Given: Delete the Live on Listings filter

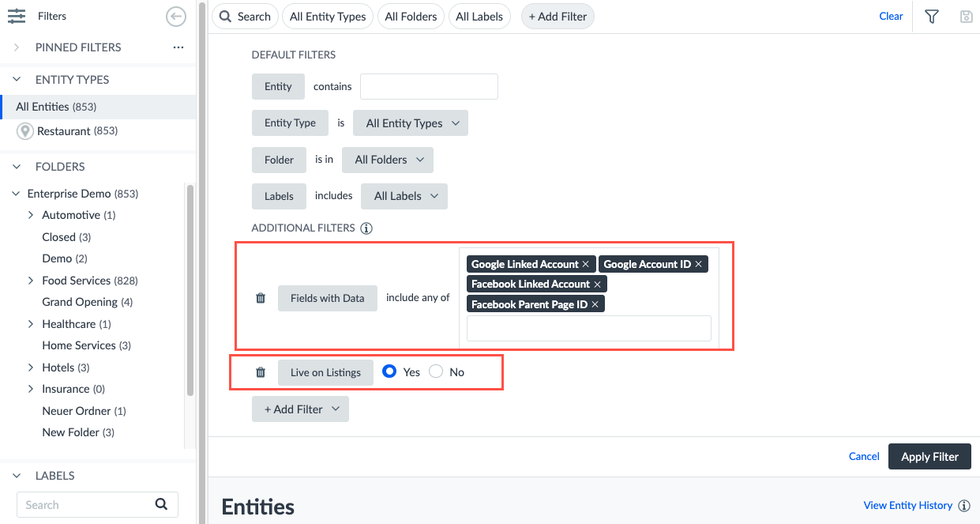Looking at the screenshot, I should (261, 372).
